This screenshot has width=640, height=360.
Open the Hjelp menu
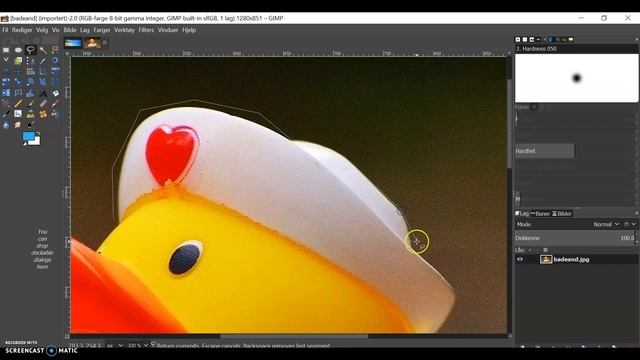(x=189, y=30)
